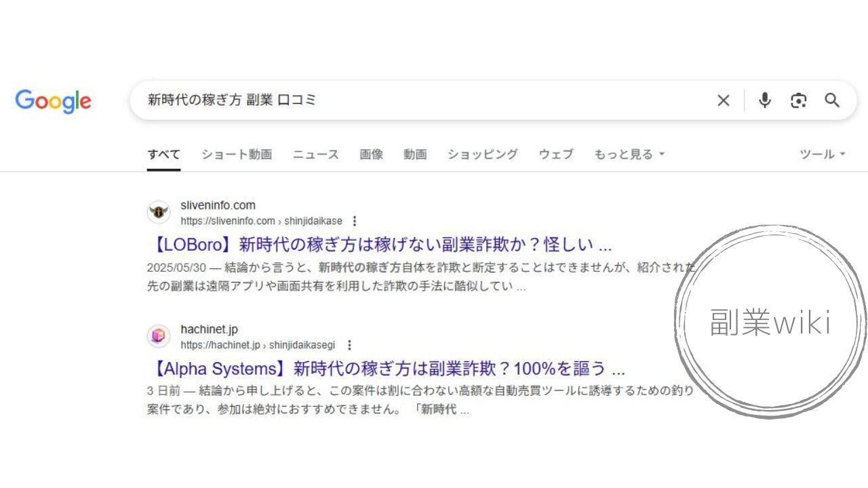
Task: Open the ショッピング tab
Action: 482,155
